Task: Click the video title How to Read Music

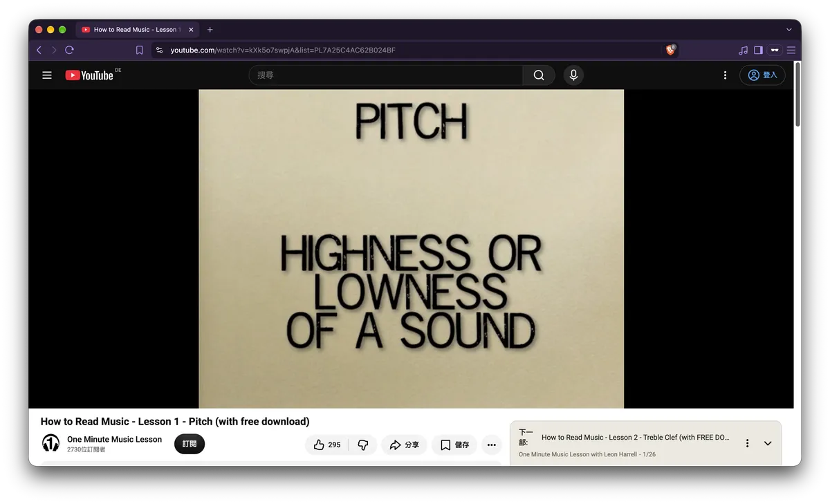Action: coord(175,422)
